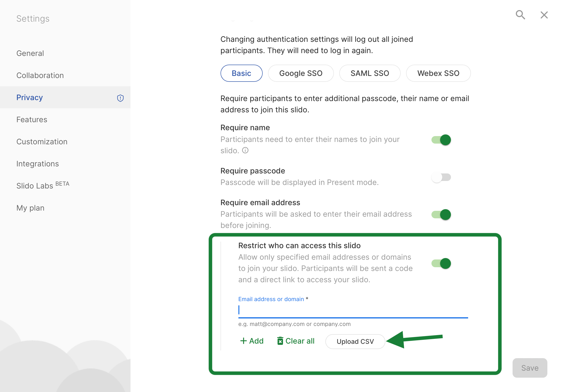Click the info icon beside Require name description
The height and width of the screenshot is (392, 561).
click(245, 150)
